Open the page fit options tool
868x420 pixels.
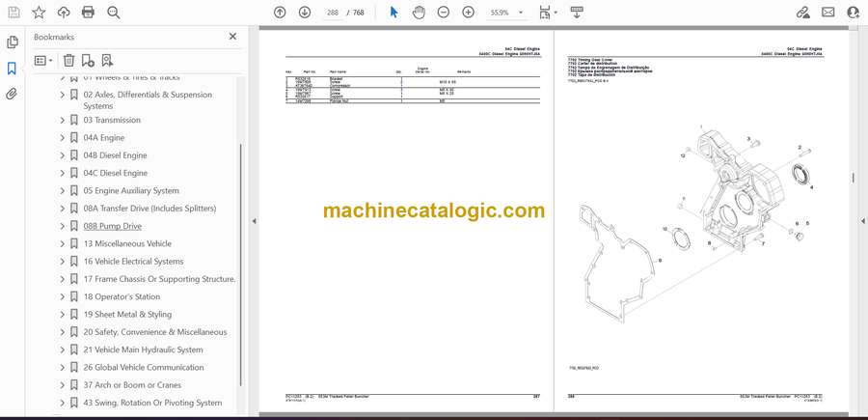pyautogui.click(x=548, y=13)
